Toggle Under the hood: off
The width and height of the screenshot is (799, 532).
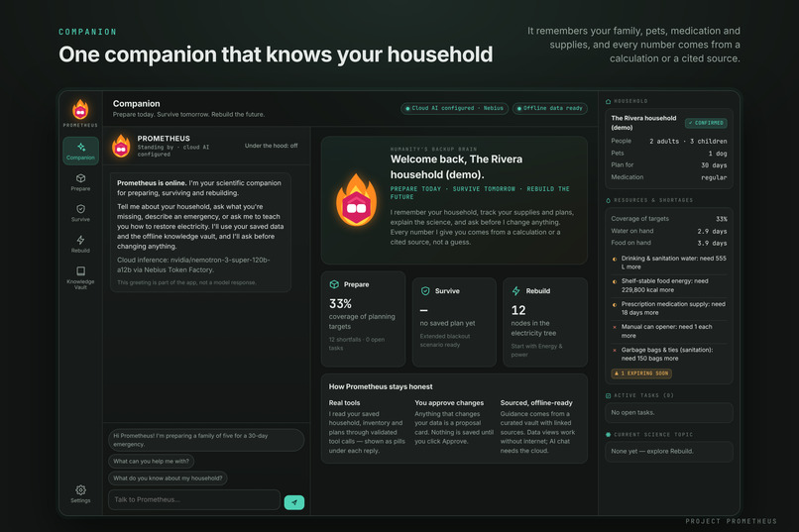tap(271, 146)
